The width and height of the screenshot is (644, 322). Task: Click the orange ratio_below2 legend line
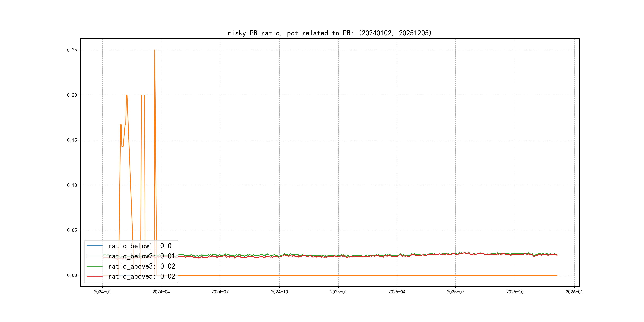[x=94, y=256]
